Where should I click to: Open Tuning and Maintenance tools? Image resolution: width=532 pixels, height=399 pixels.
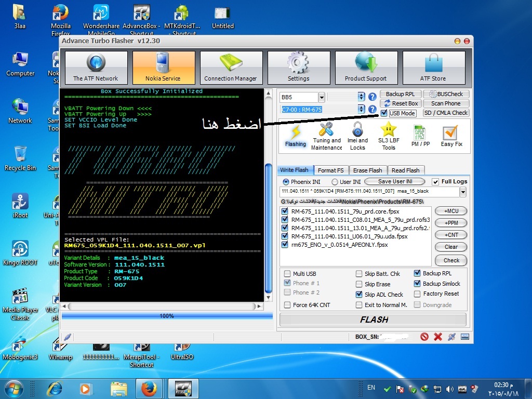click(x=326, y=137)
